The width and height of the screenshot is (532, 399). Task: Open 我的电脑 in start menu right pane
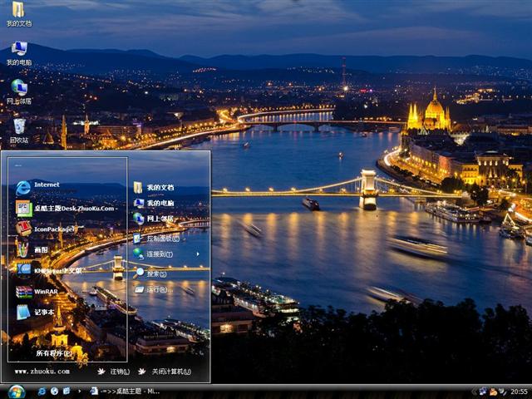coord(153,203)
